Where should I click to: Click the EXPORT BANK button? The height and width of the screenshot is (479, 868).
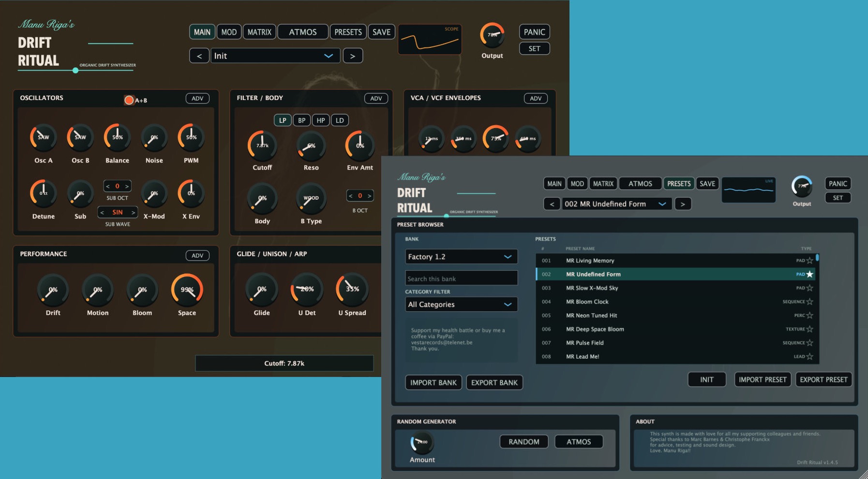tap(494, 382)
